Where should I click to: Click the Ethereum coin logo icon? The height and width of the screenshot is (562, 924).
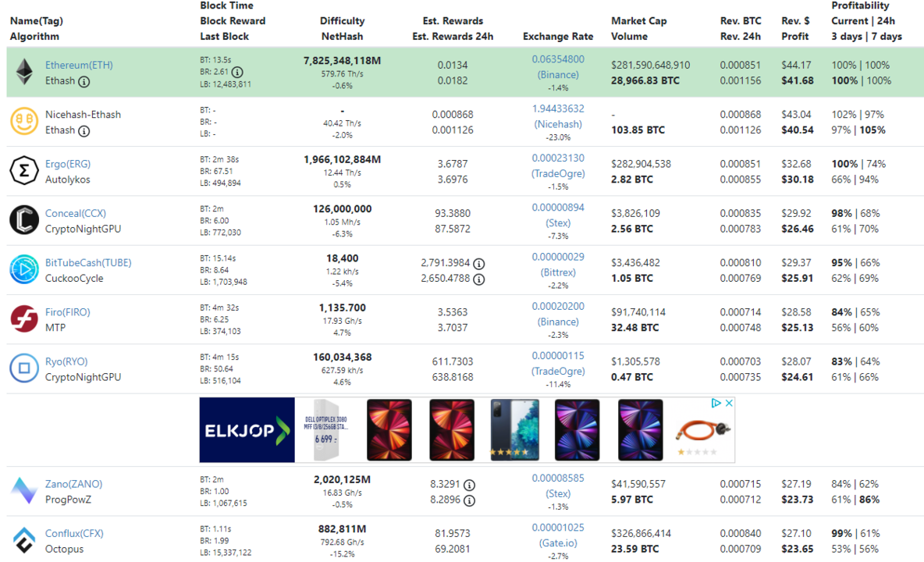(25, 72)
